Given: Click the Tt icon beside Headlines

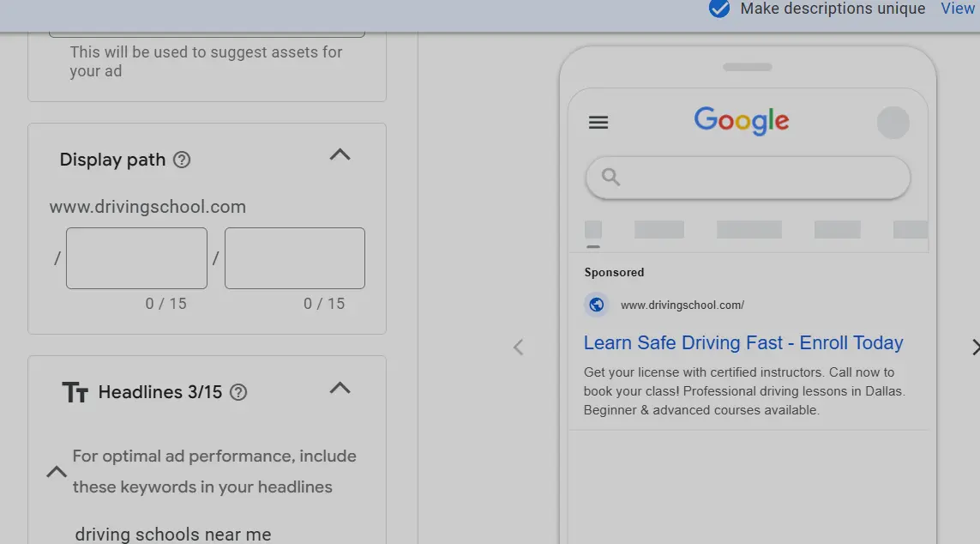Looking at the screenshot, I should click(75, 391).
